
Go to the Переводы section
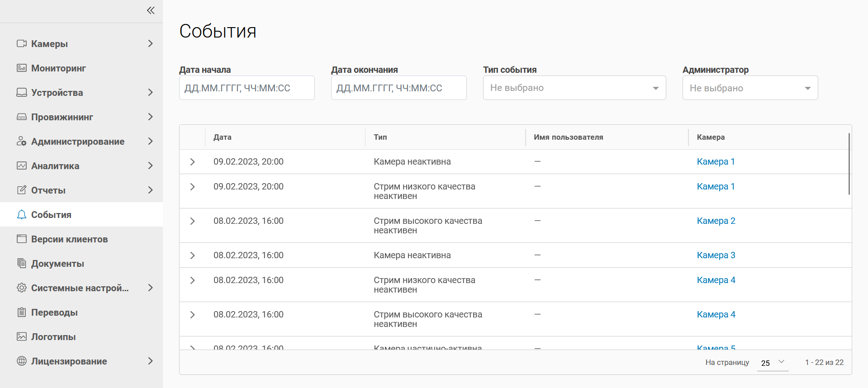[x=54, y=312]
